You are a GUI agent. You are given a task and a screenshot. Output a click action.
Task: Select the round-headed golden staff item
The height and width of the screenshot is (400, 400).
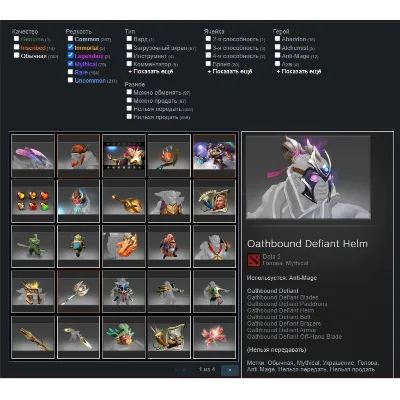(78, 292)
